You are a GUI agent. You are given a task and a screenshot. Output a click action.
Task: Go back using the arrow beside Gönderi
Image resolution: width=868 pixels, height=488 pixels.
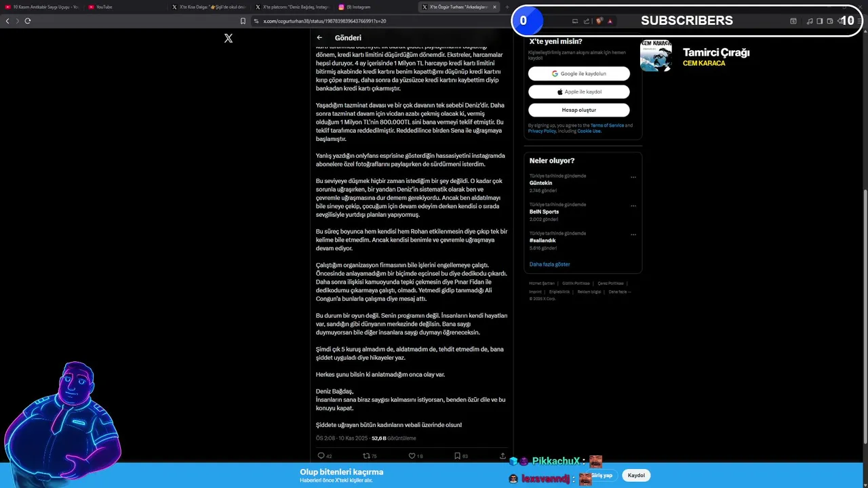pyautogui.click(x=319, y=38)
